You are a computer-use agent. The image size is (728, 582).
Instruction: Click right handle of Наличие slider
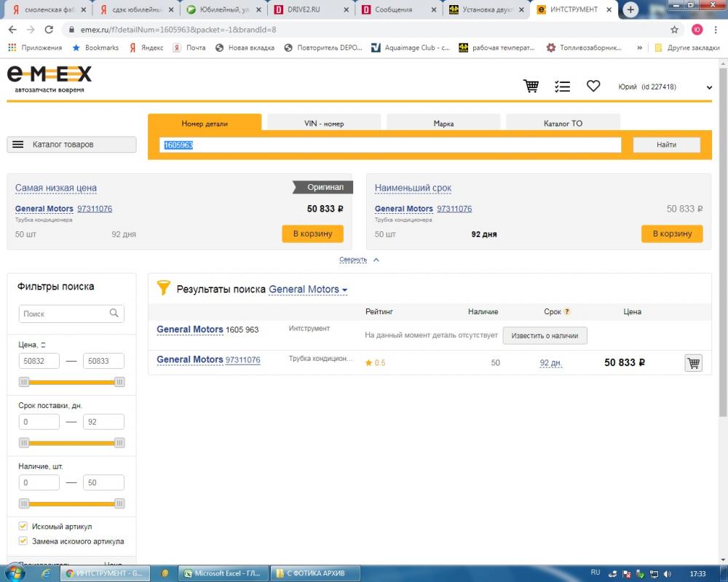[119, 503]
